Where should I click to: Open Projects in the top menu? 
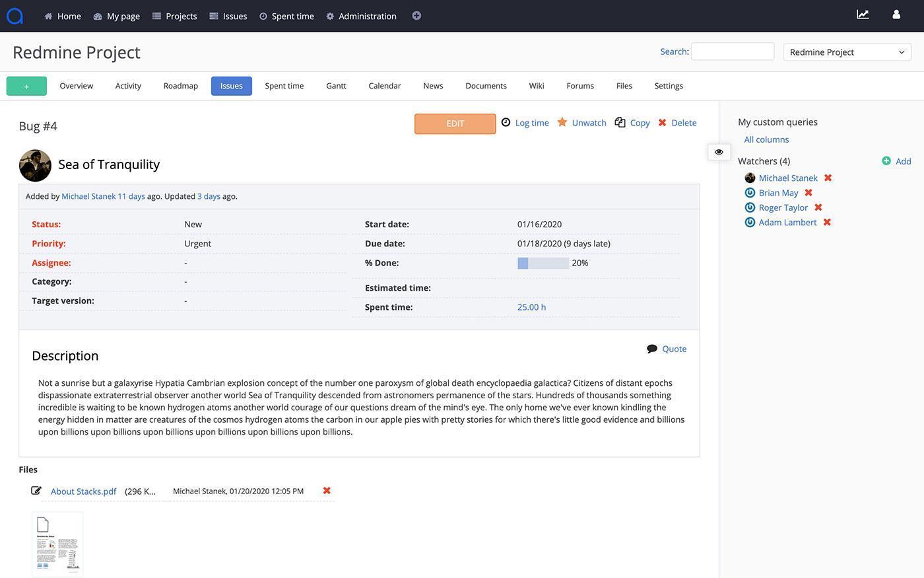(x=175, y=16)
